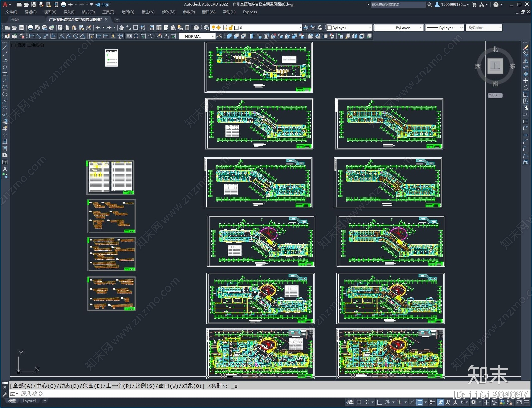The image size is (532, 408).
Task: Select the Multiline Text tool A
Action: coord(5,169)
